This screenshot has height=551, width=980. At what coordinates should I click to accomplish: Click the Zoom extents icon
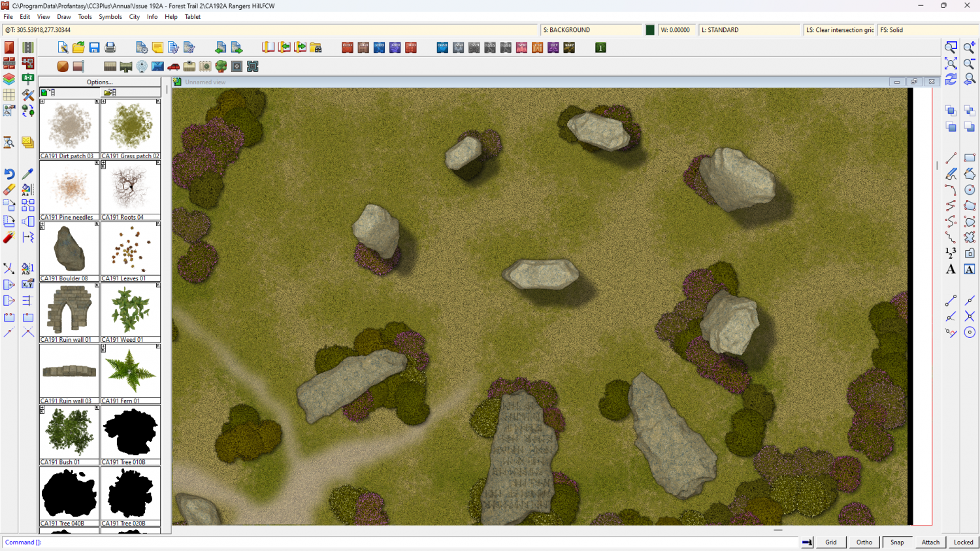click(x=951, y=63)
